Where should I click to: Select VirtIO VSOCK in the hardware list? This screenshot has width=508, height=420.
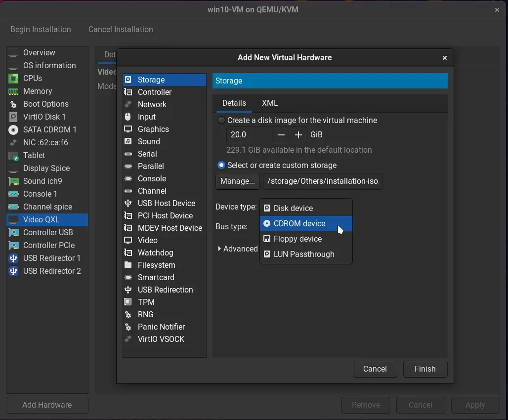[165, 339]
